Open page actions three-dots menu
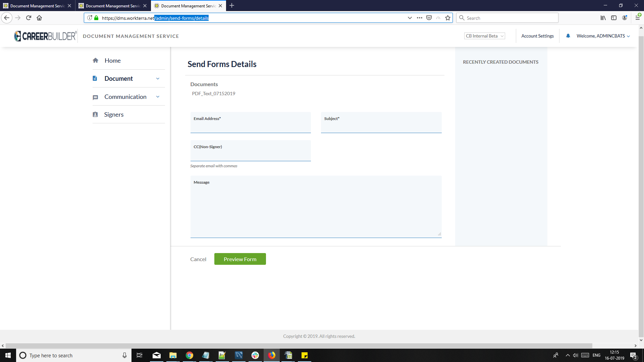Image resolution: width=644 pixels, height=362 pixels. (x=419, y=18)
